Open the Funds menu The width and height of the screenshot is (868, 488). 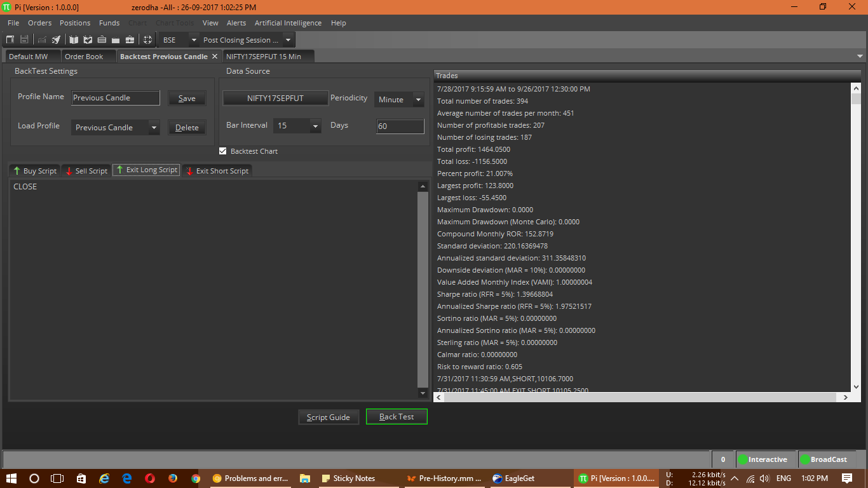tap(109, 23)
